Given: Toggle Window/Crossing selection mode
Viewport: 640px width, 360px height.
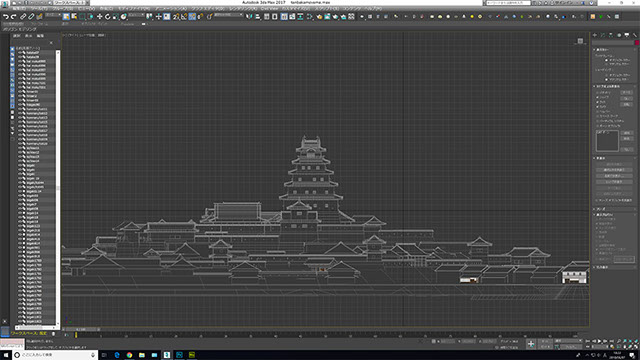Looking at the screenshot, I should click(x=90, y=17).
